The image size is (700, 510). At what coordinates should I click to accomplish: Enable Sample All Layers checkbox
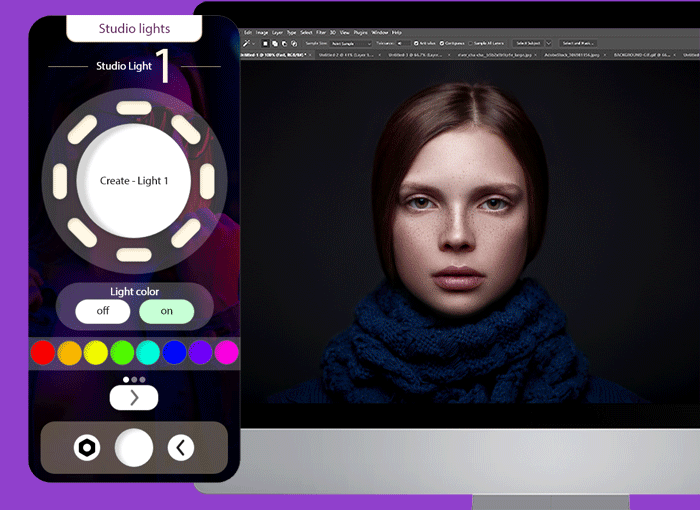(x=472, y=44)
